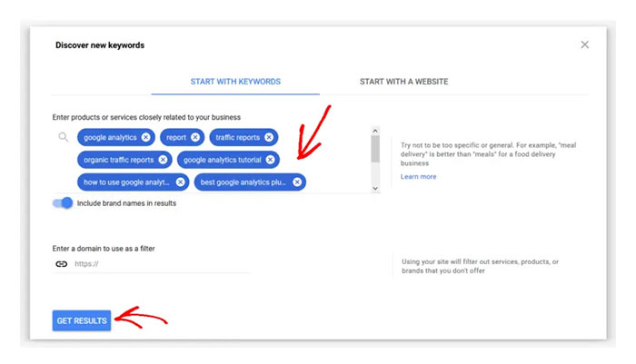636x364 pixels.
Task: Delete the 'traffic reports' chip
Action: [x=269, y=138]
